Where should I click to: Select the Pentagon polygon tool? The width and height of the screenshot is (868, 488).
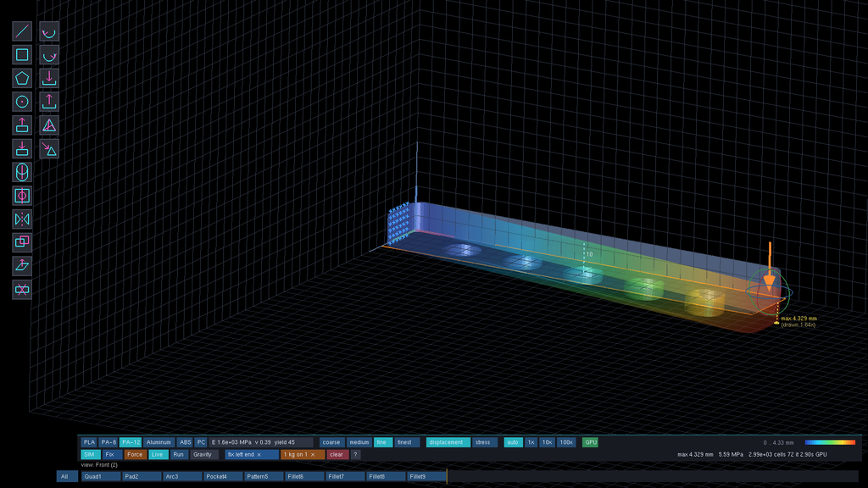click(x=22, y=78)
